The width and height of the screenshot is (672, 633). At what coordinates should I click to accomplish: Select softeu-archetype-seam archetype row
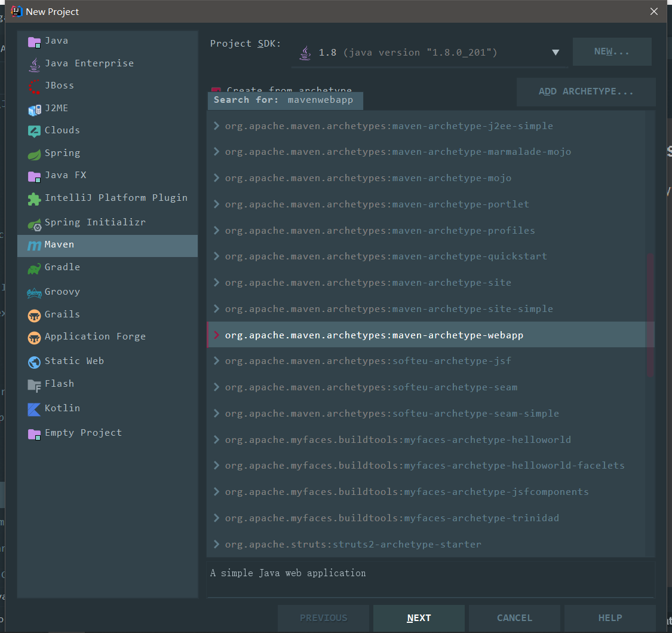[x=426, y=387]
